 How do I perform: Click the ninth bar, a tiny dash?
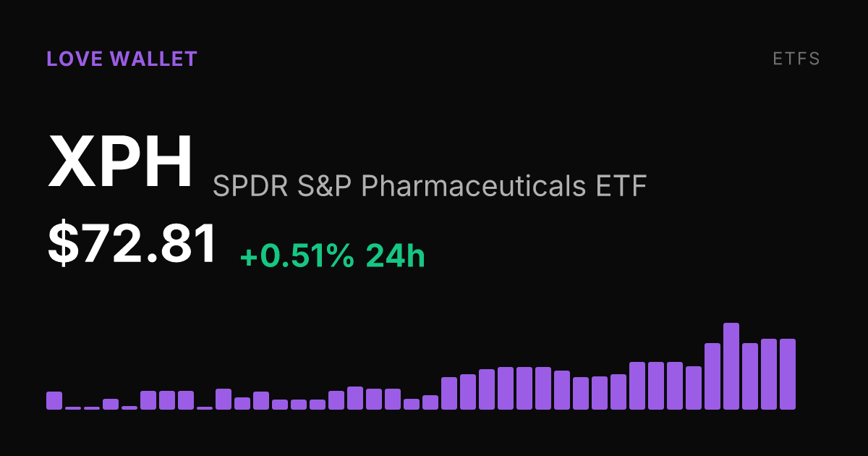tap(205, 408)
